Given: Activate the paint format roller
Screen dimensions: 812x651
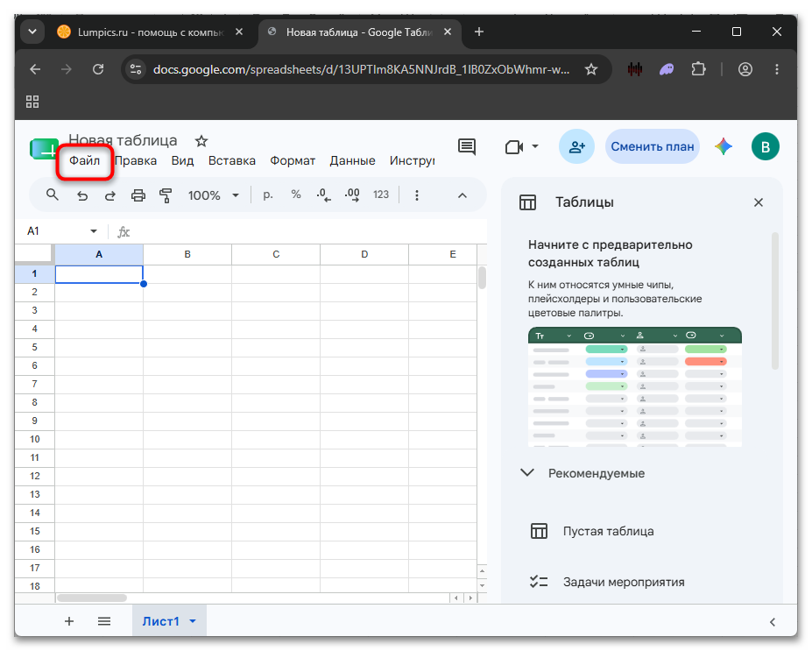Looking at the screenshot, I should click(166, 195).
